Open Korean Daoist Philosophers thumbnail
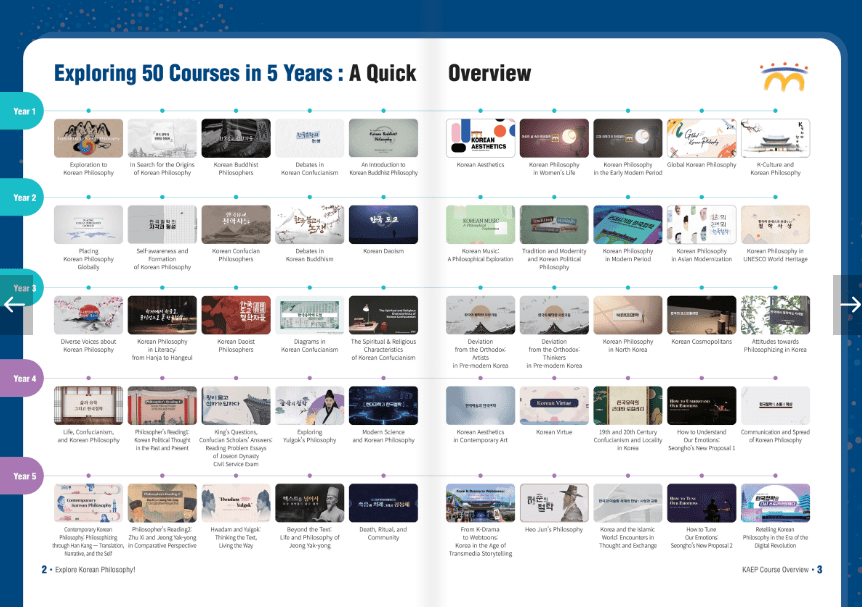Viewport: 862px width, 607px height. pos(236,315)
